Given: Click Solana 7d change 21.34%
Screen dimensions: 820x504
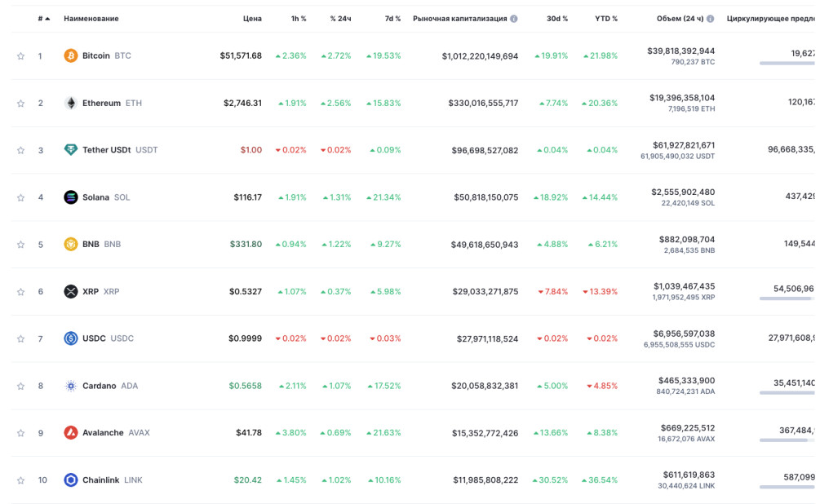Looking at the screenshot, I should click(x=383, y=197).
